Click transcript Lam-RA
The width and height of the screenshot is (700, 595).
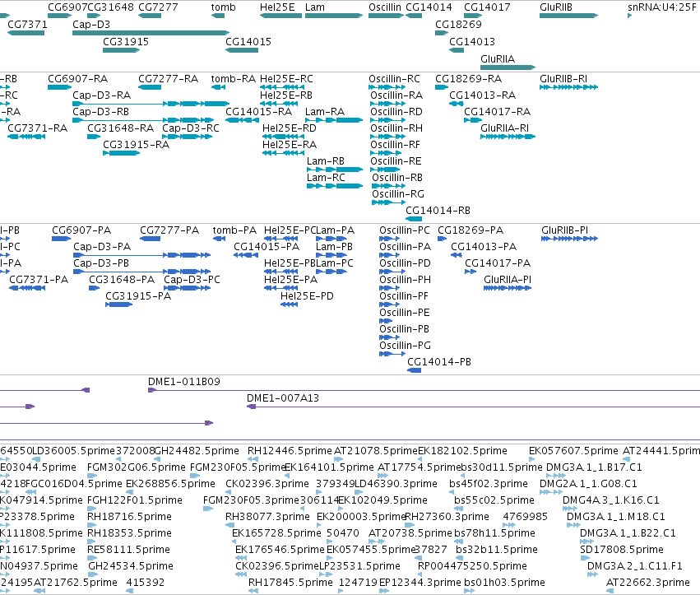334,120
